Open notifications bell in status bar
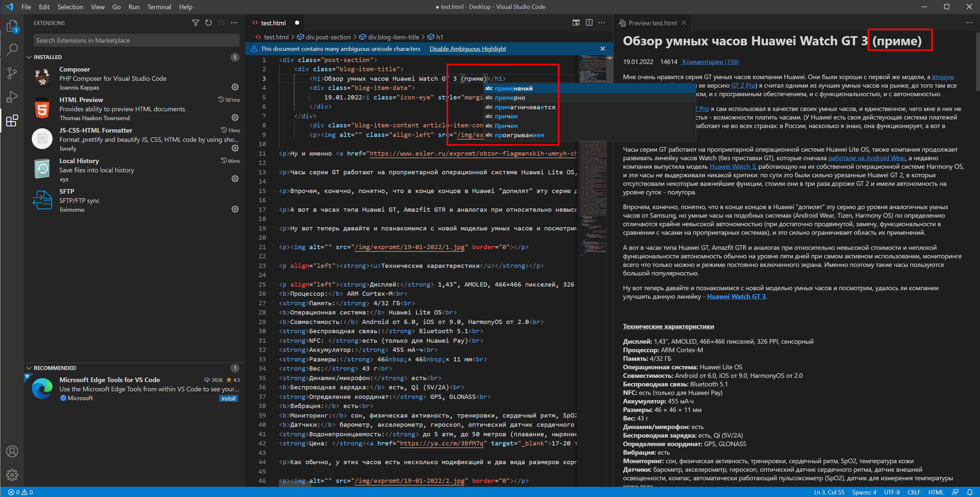 (x=970, y=492)
